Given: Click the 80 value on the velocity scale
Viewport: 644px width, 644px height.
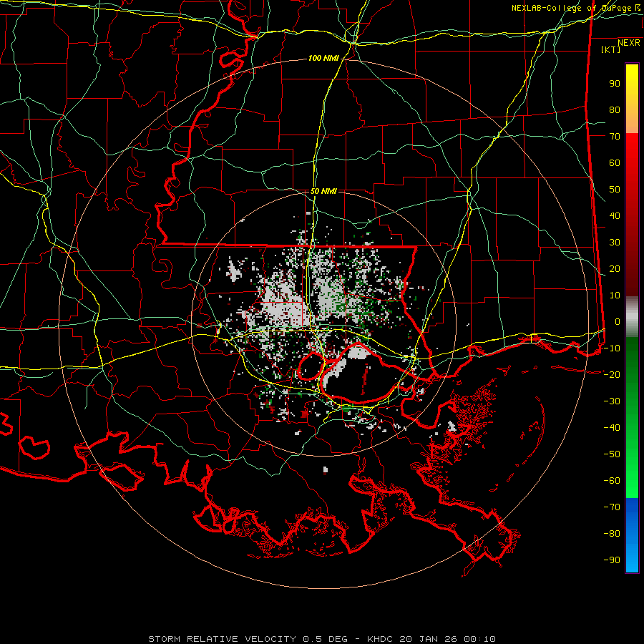Looking at the screenshot, I should pos(615,109).
